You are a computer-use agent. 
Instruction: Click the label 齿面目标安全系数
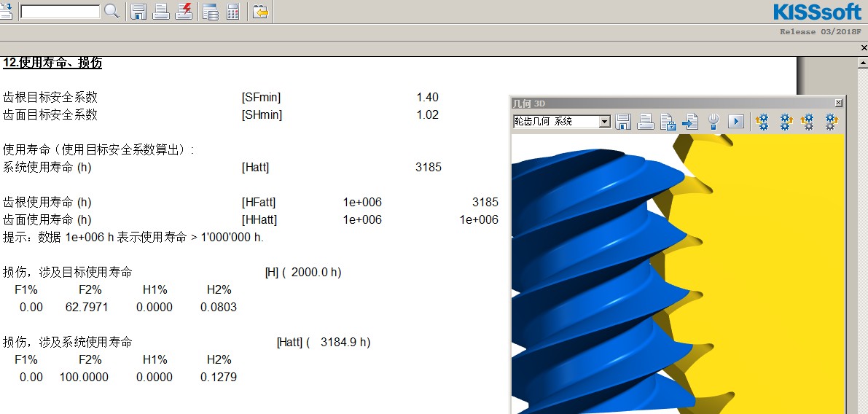50,114
